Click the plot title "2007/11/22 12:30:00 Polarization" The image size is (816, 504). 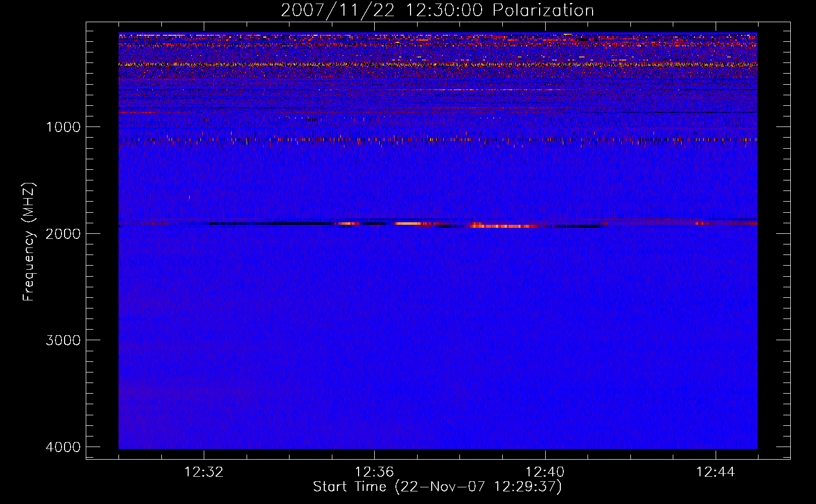(437, 11)
